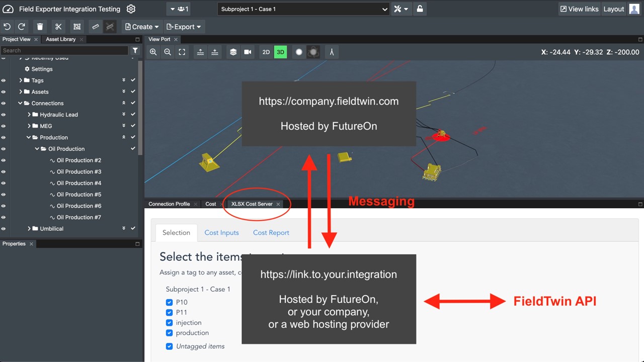Screen dimensions: 644x362
Task: Open the Subproject 1 - Case 1 selector
Action: [304, 9]
